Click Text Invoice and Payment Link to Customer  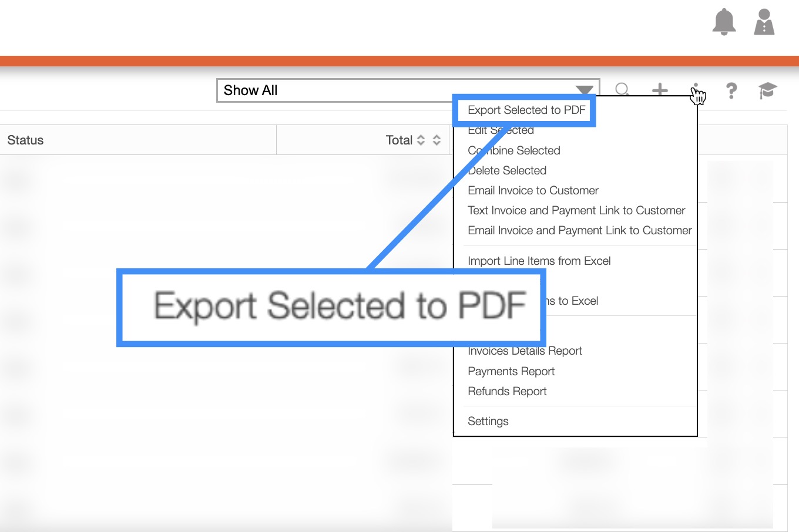tap(576, 210)
